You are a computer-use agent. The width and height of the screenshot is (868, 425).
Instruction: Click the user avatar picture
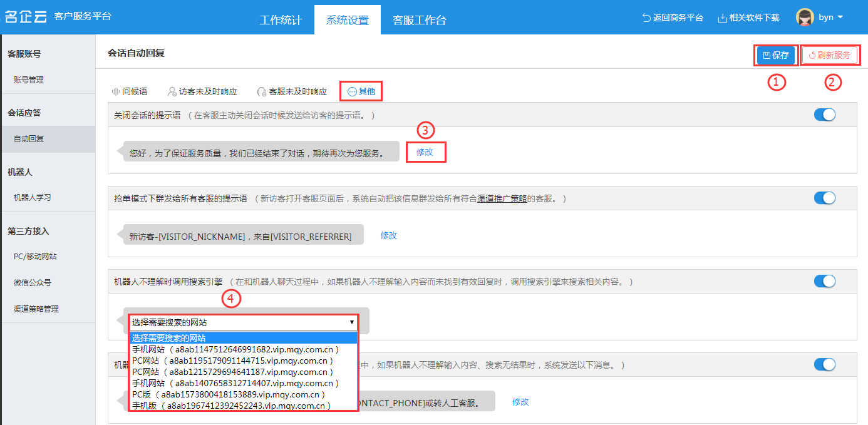click(805, 18)
